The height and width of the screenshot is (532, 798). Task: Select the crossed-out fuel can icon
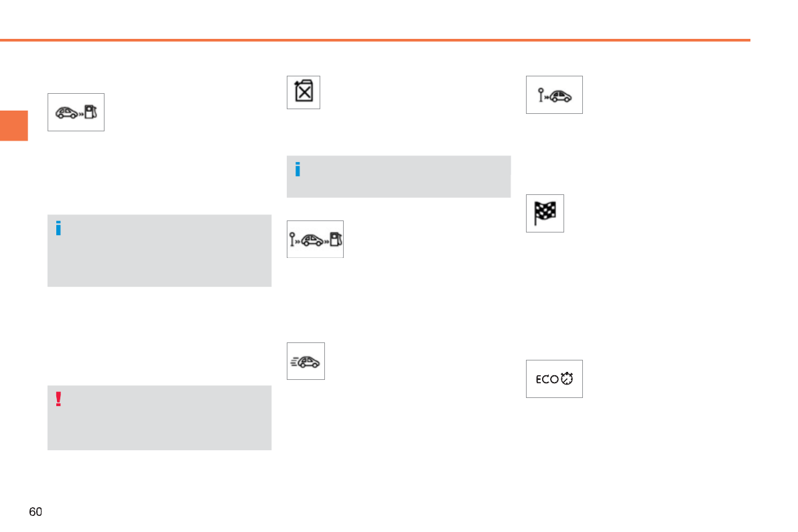pyautogui.click(x=304, y=92)
